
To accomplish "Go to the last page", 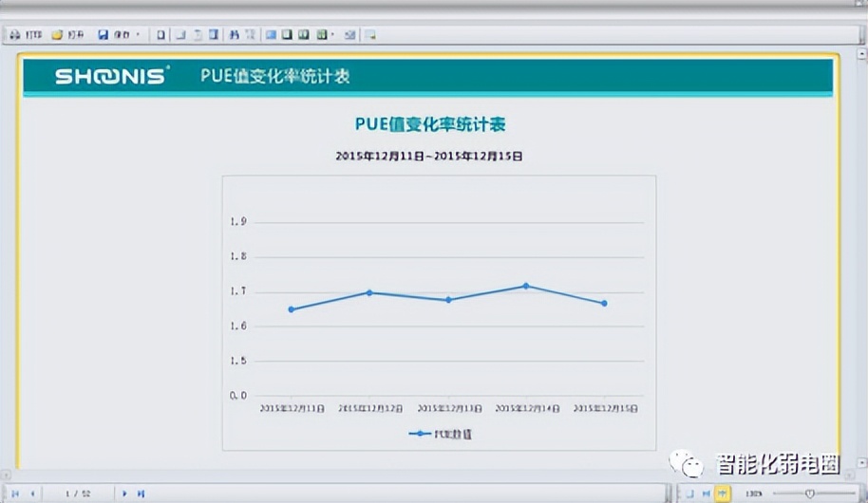I will [141, 494].
